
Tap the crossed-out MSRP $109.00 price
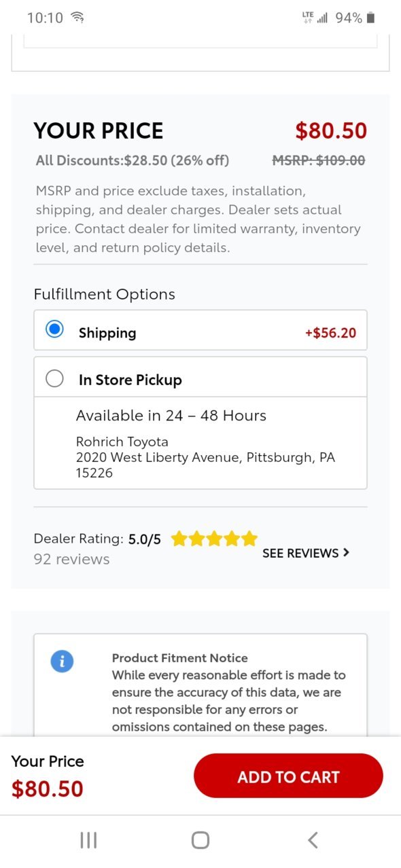click(x=319, y=160)
